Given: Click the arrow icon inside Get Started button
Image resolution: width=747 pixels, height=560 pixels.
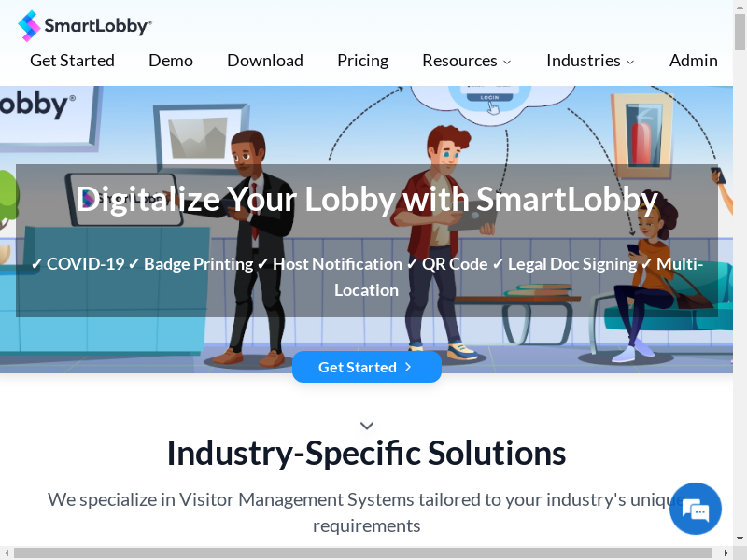Looking at the screenshot, I should pos(408,367).
